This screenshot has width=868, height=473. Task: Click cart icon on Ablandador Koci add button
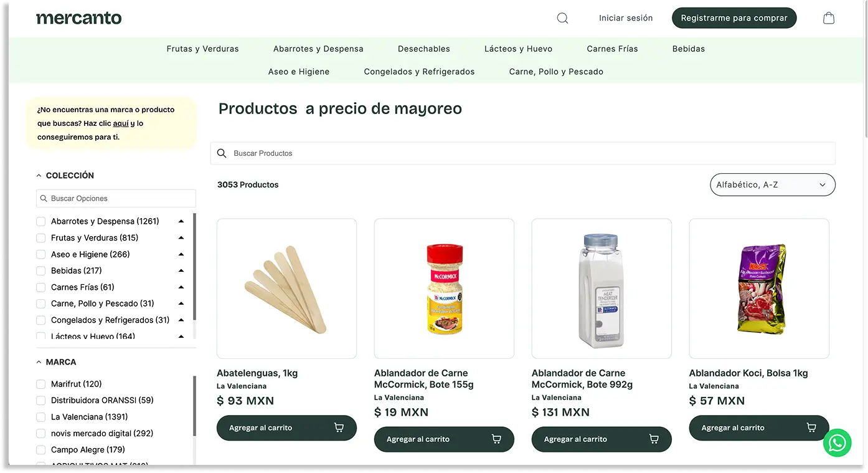811,428
